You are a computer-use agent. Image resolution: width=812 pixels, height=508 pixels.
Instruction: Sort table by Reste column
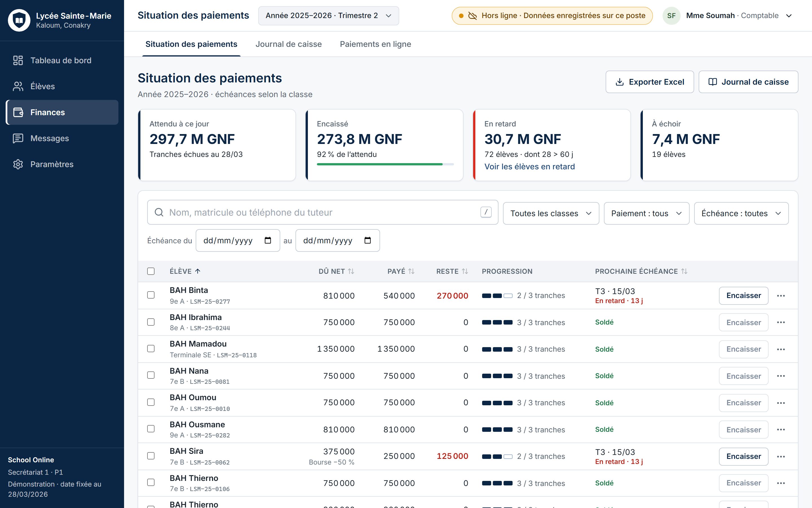pyautogui.click(x=452, y=271)
